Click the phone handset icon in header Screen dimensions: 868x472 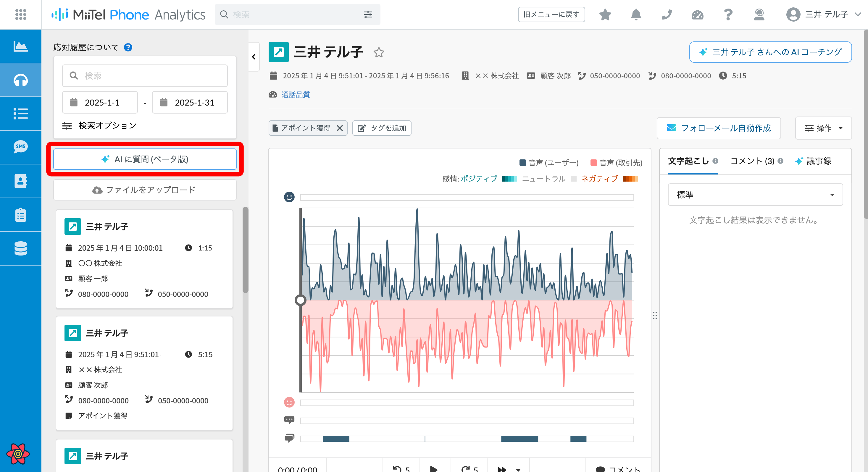click(667, 14)
